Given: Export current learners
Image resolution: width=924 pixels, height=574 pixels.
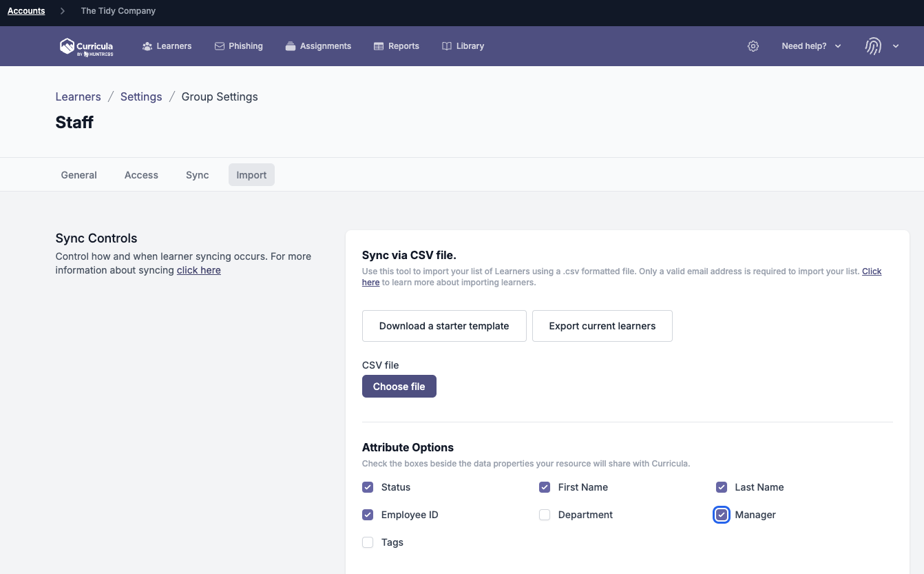Looking at the screenshot, I should pos(602,325).
